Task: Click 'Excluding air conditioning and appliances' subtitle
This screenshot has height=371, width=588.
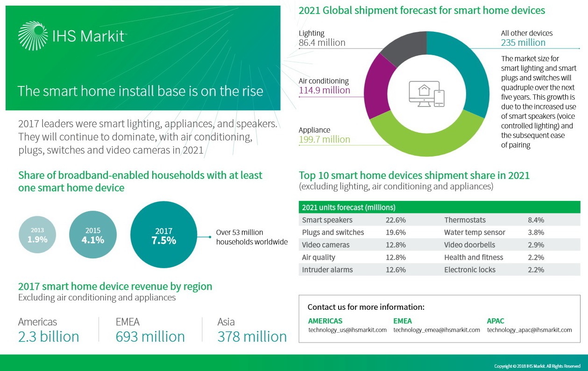Action: (x=97, y=297)
